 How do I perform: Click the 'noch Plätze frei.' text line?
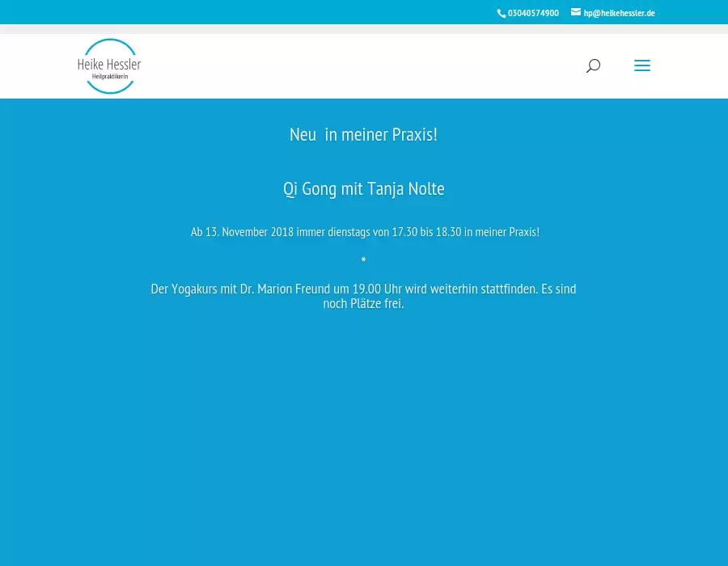(x=363, y=304)
